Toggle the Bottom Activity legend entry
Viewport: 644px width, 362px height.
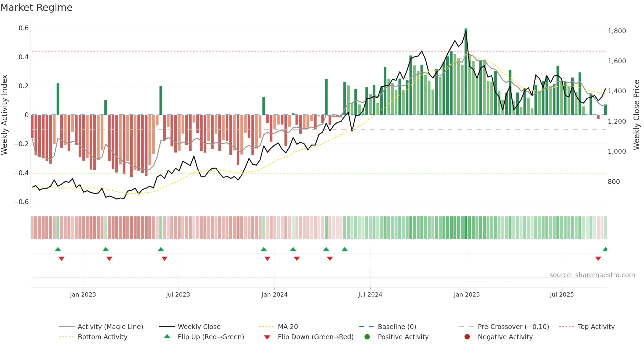coord(93,337)
